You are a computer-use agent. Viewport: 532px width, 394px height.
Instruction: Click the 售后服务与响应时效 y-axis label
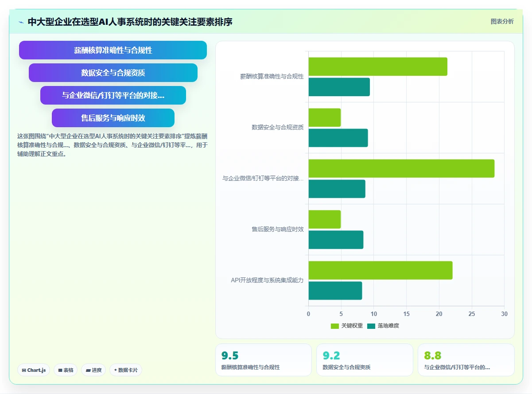coord(278,230)
